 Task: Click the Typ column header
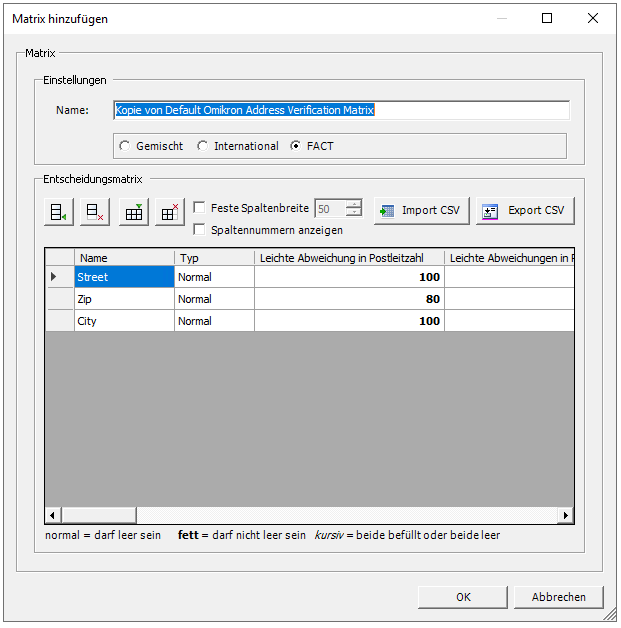point(214,258)
